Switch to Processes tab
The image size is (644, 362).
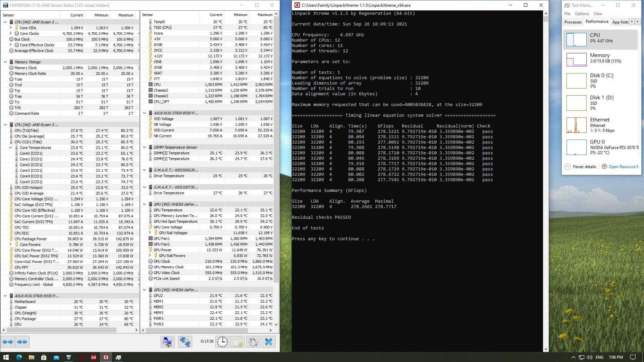pos(573,22)
